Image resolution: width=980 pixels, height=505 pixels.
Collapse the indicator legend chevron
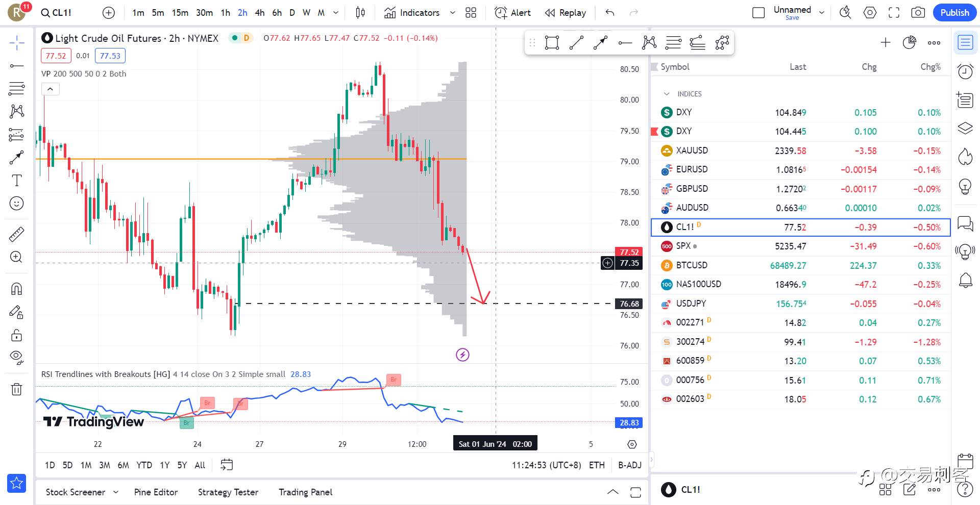coord(50,89)
